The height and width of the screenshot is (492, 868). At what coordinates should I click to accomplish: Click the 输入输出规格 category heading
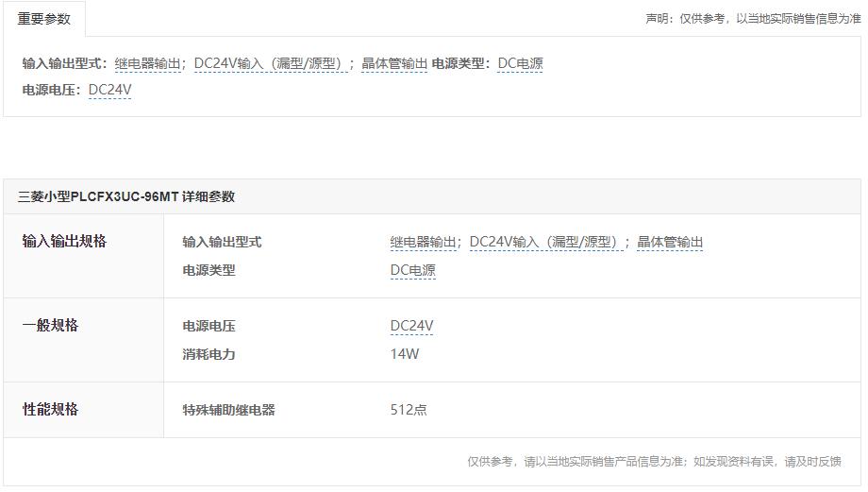pyautogui.click(x=64, y=242)
